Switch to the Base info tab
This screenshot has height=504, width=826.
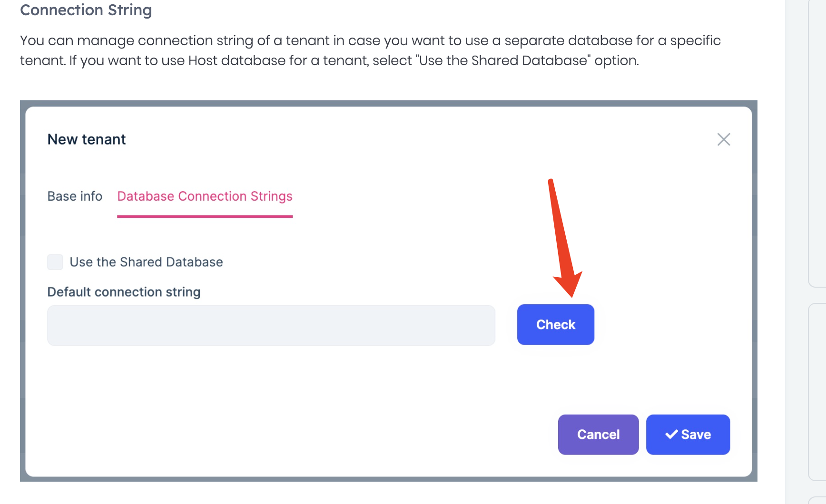pyautogui.click(x=75, y=196)
